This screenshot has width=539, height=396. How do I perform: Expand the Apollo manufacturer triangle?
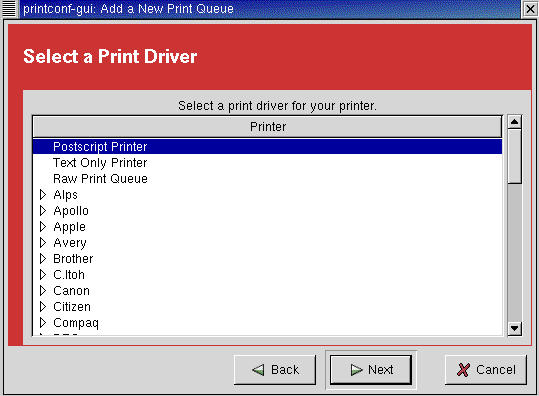[x=43, y=210]
